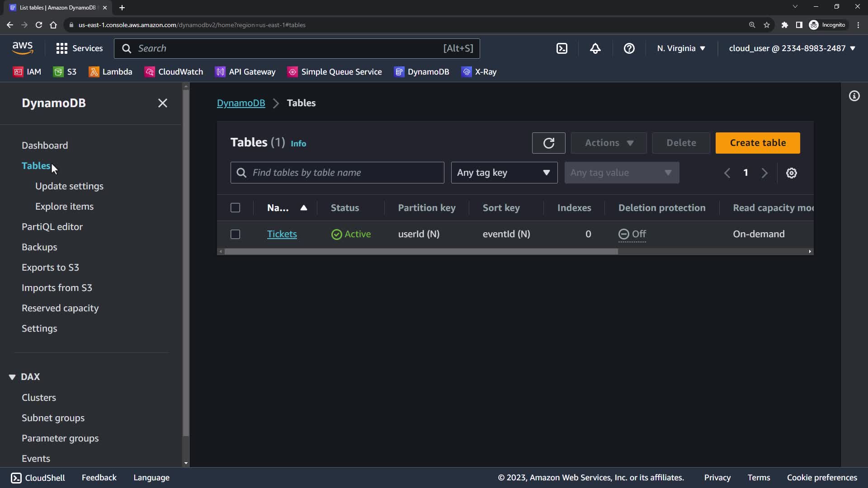Refresh the tables list
Viewport: 868px width, 488px height.
548,143
